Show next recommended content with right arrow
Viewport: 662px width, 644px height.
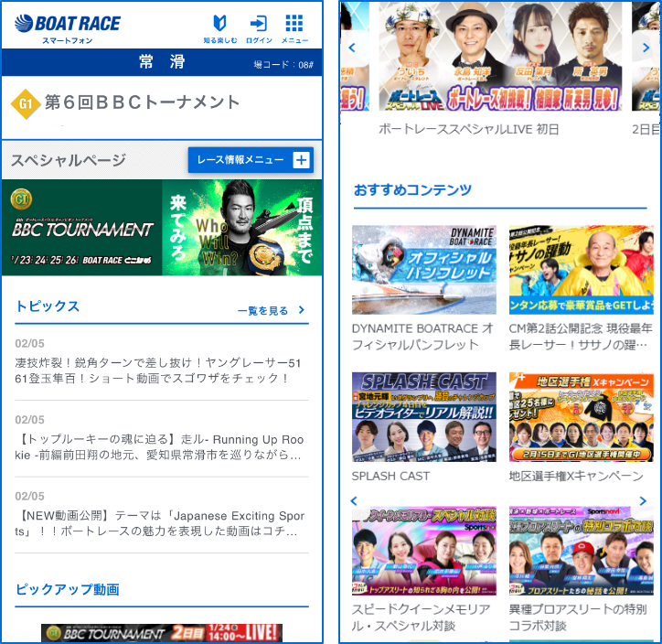(x=643, y=501)
